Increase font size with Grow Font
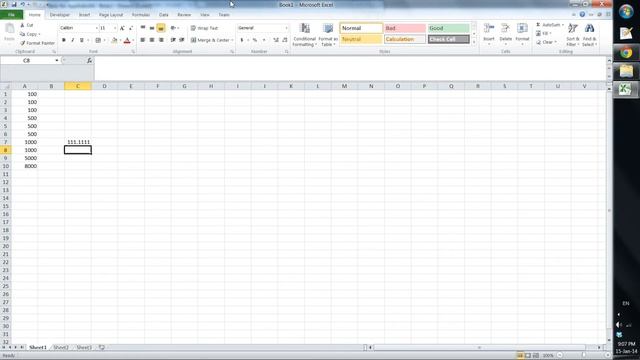The height and width of the screenshot is (360, 640). [122, 28]
